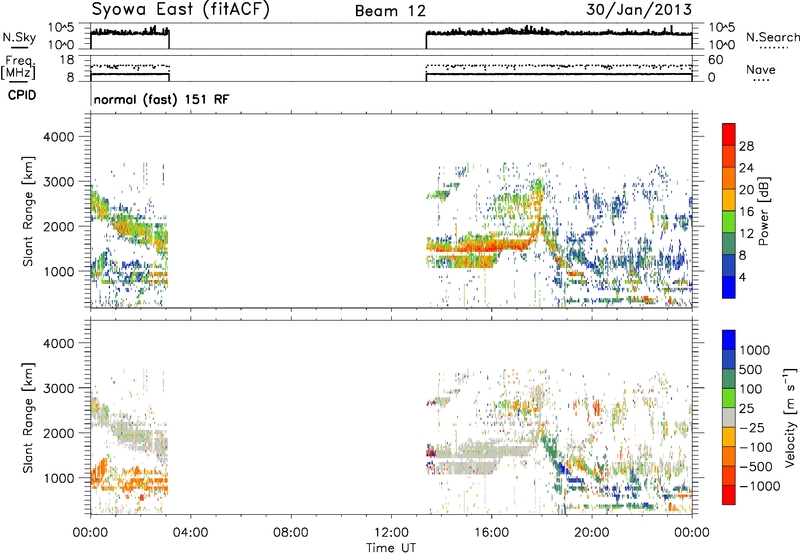Viewport: 800px width, 554px height.
Task: Click the "16:00" time tick label
Action: [491, 533]
